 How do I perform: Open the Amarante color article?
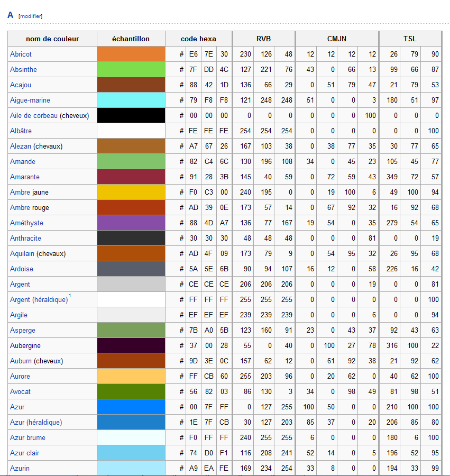[x=24, y=177]
